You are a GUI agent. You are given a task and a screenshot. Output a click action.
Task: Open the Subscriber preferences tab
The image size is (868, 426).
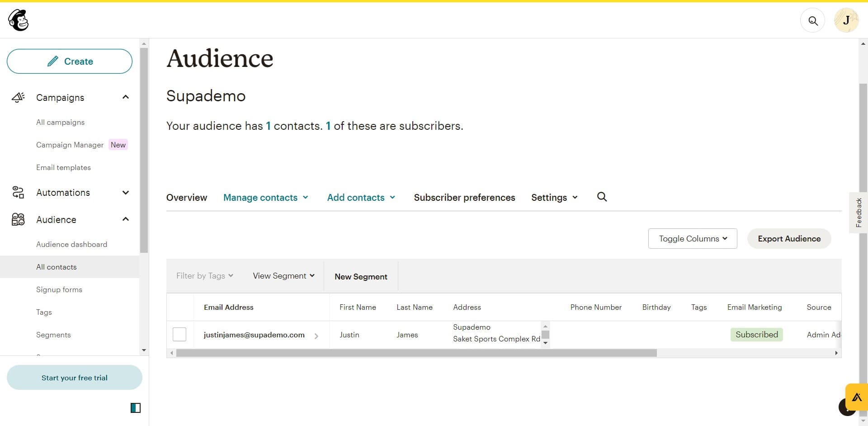coord(464,197)
